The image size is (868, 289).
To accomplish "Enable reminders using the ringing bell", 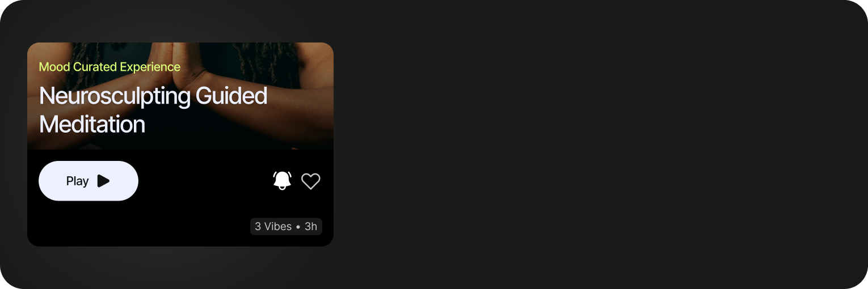I will coord(282,181).
